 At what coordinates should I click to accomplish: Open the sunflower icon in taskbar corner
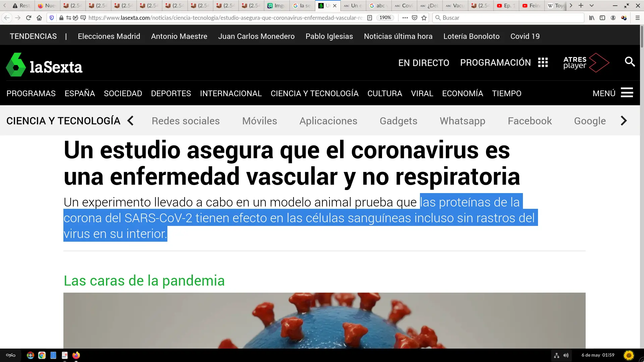(x=629, y=355)
